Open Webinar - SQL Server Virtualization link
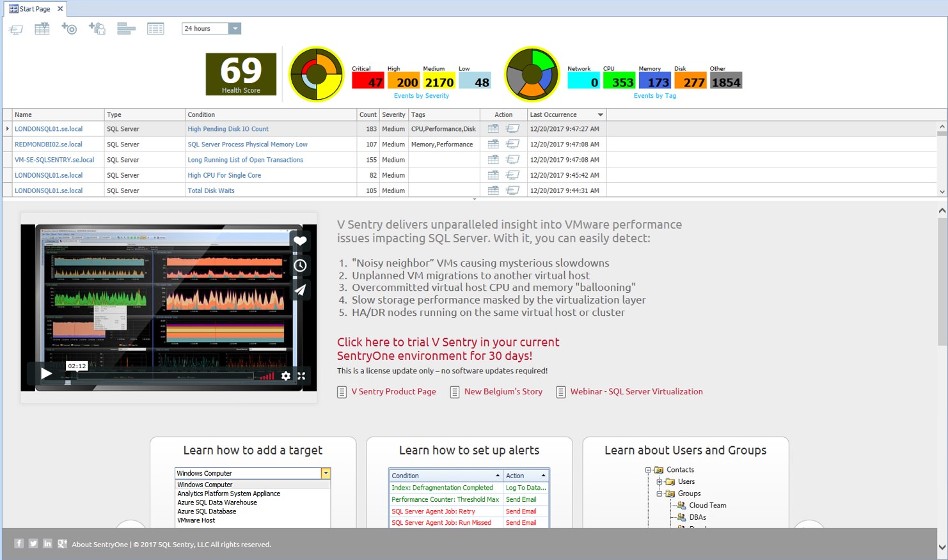The image size is (948, 560). (636, 392)
